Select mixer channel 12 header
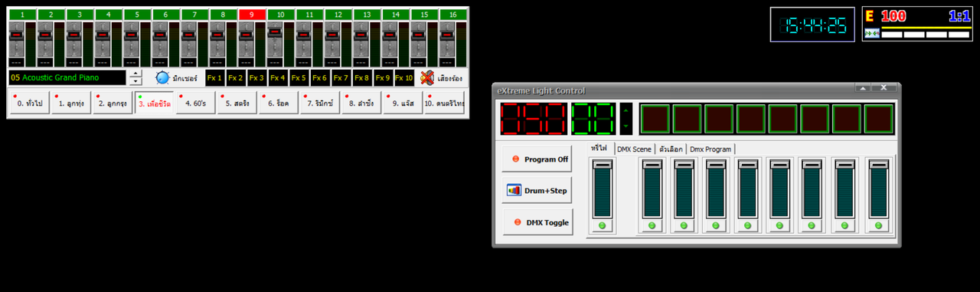The image size is (980, 292). (338, 15)
